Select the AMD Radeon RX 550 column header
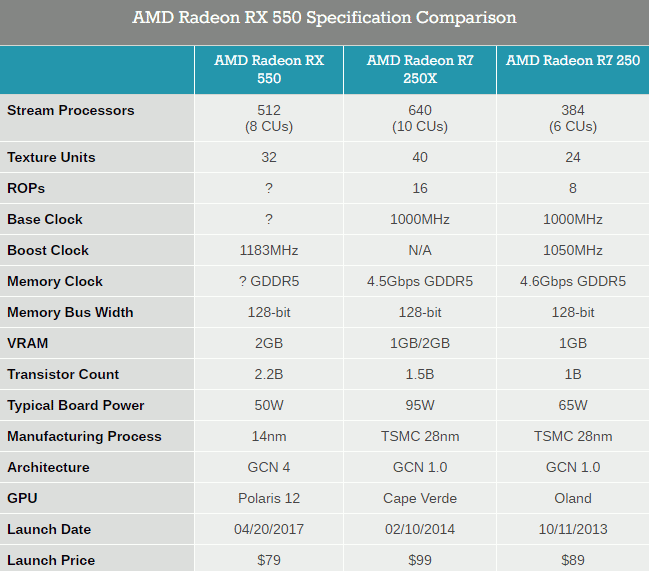649x571 pixels. 269,70
